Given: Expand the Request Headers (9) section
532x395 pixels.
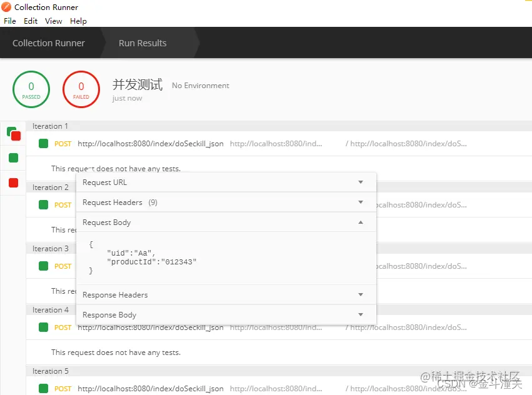Looking at the screenshot, I should [x=226, y=202].
